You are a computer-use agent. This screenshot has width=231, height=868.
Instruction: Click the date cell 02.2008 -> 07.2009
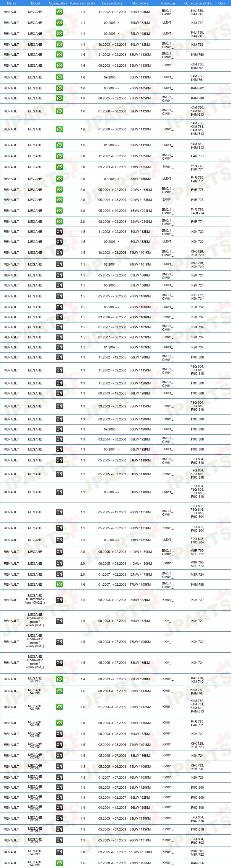[112, 863]
